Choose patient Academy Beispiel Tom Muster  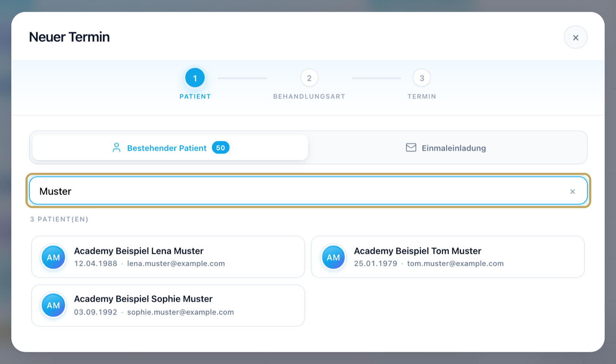(x=448, y=257)
